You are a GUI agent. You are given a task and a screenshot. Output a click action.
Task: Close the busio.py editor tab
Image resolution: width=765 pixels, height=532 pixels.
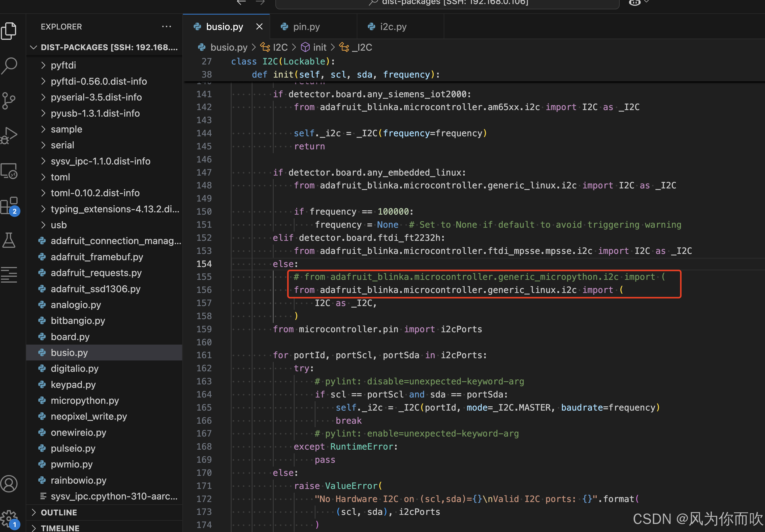259,27
